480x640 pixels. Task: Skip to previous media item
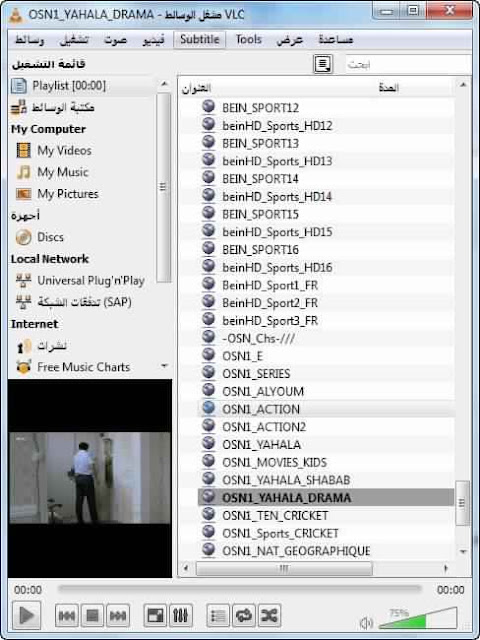67,616
